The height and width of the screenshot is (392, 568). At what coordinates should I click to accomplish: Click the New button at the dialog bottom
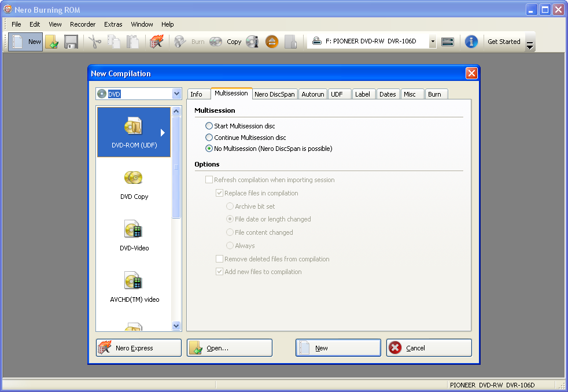tap(338, 348)
